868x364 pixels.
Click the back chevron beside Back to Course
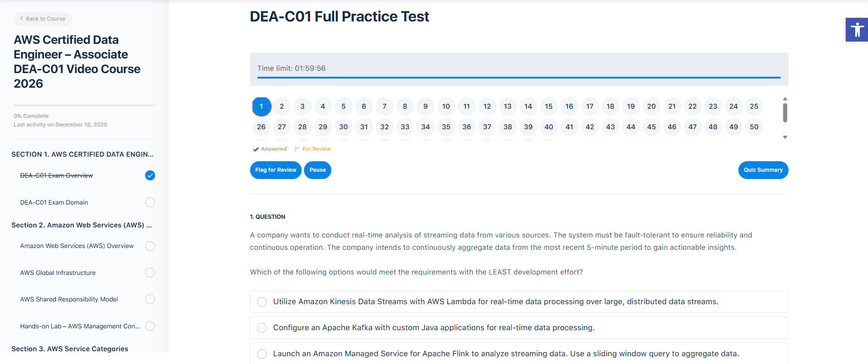tap(21, 19)
